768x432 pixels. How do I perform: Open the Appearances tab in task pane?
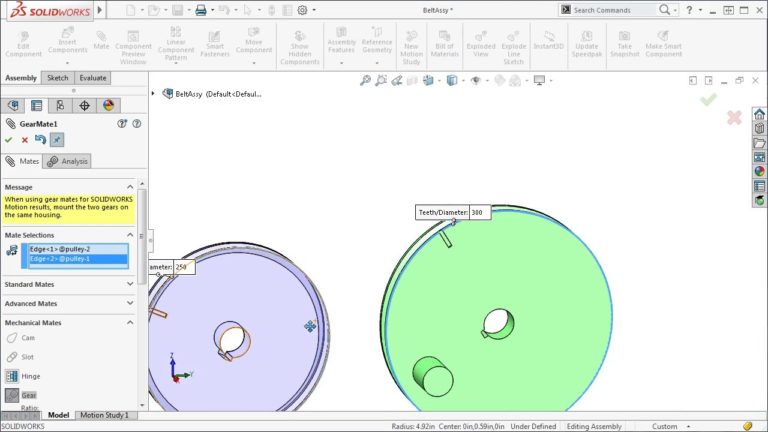click(759, 171)
